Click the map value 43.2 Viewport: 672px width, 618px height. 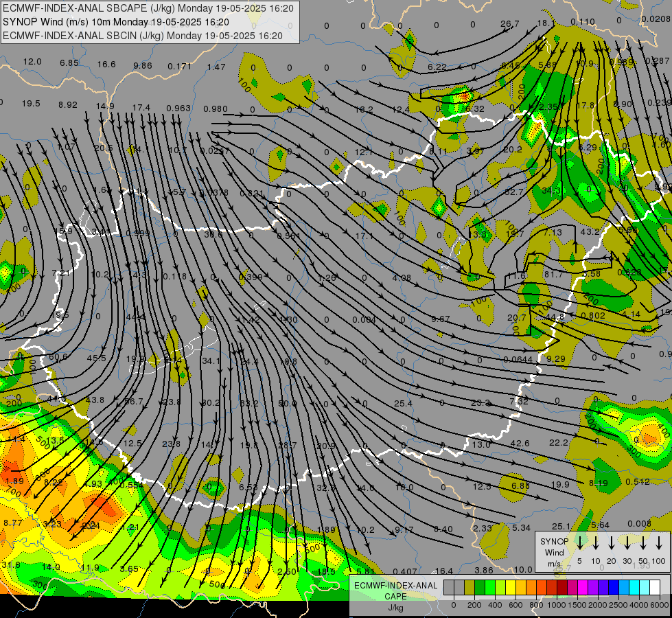coord(590,231)
